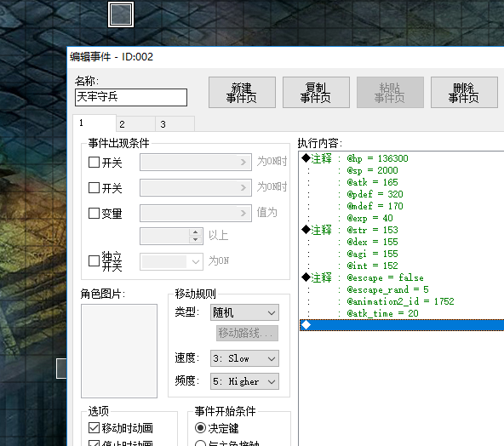Select the @hp = 136300 comment line
This screenshot has height=446, width=504.
[402, 158]
